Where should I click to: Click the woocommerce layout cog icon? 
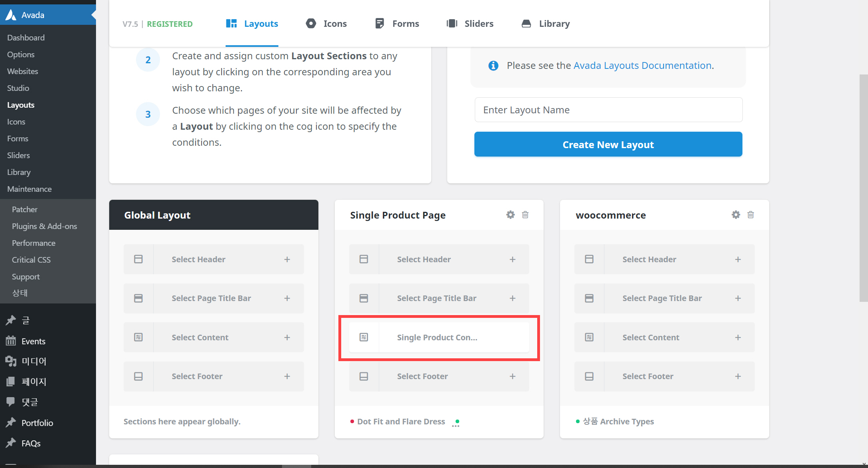pyautogui.click(x=736, y=215)
